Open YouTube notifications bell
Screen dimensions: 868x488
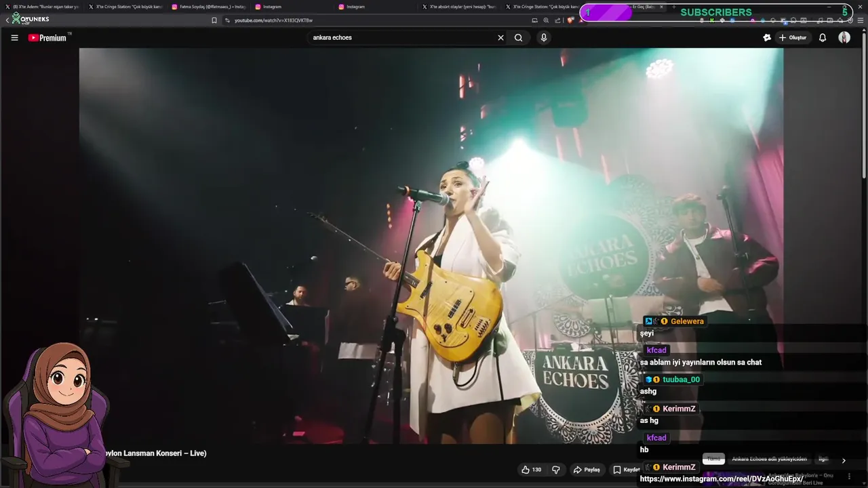coord(823,38)
